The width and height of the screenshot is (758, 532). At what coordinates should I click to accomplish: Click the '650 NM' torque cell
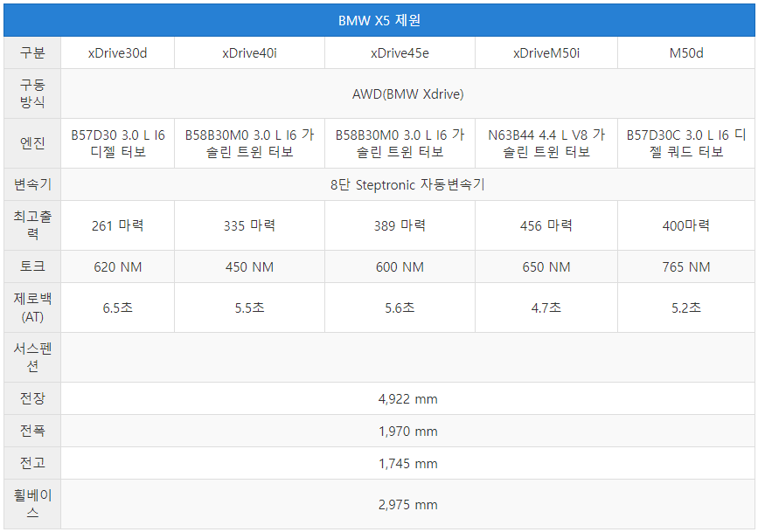click(546, 266)
